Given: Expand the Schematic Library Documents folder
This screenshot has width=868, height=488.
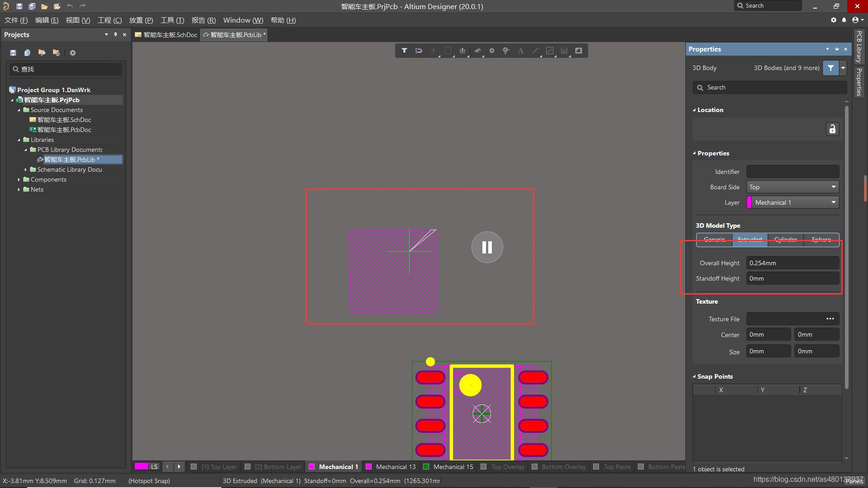Looking at the screenshot, I should click(26, 169).
